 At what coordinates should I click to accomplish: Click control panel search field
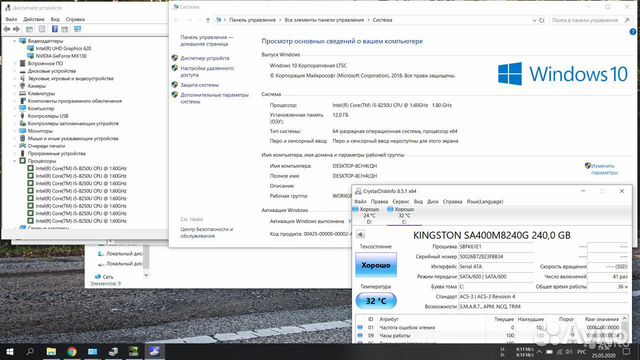point(585,20)
